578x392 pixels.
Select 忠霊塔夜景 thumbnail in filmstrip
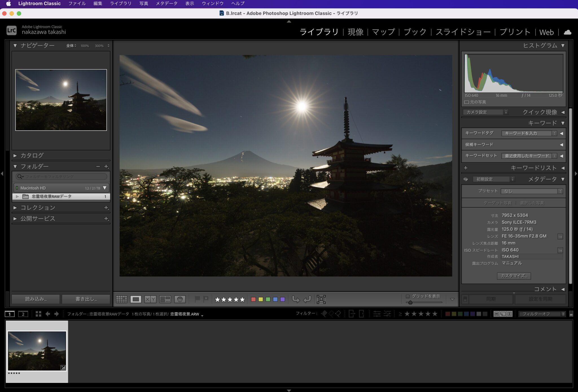(x=37, y=351)
